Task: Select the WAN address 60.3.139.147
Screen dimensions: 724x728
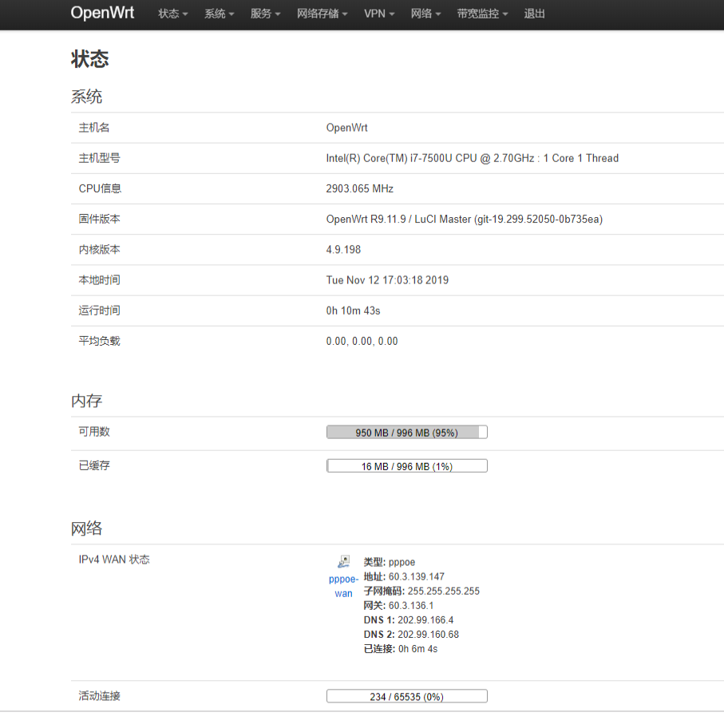Action: [416, 576]
